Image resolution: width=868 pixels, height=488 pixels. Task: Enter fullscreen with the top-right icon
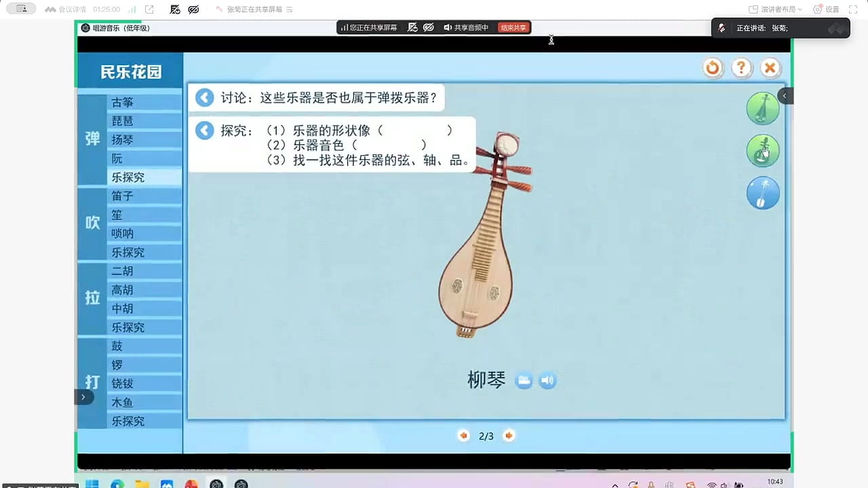(x=853, y=9)
